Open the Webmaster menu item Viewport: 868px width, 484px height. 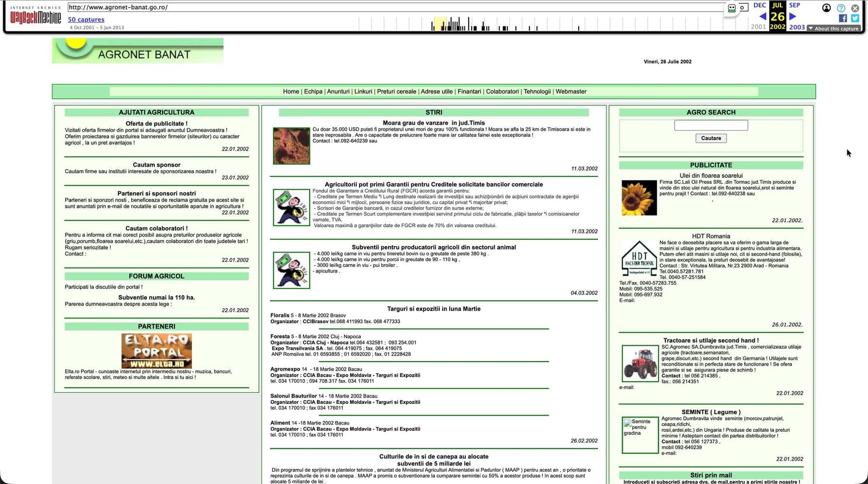571,92
